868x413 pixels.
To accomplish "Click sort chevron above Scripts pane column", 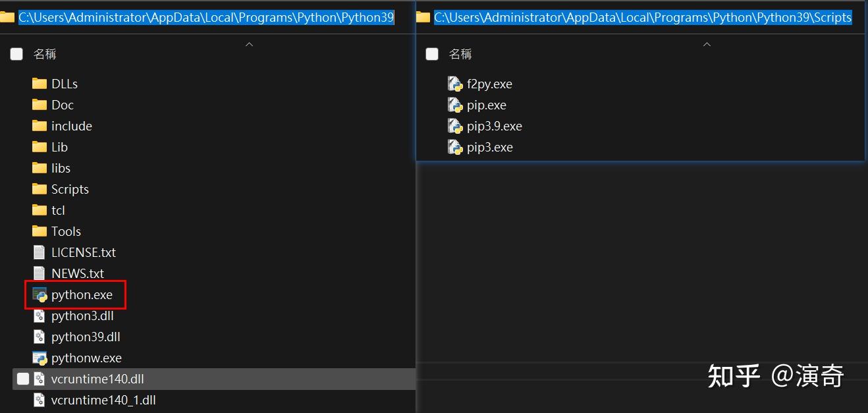I will 707,44.
